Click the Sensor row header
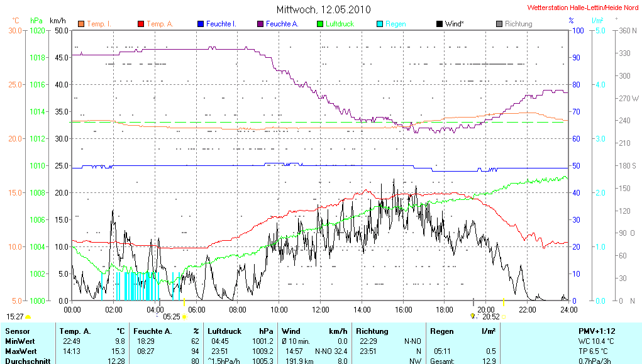The height and width of the screenshot is (364, 642). pyautogui.click(x=18, y=331)
